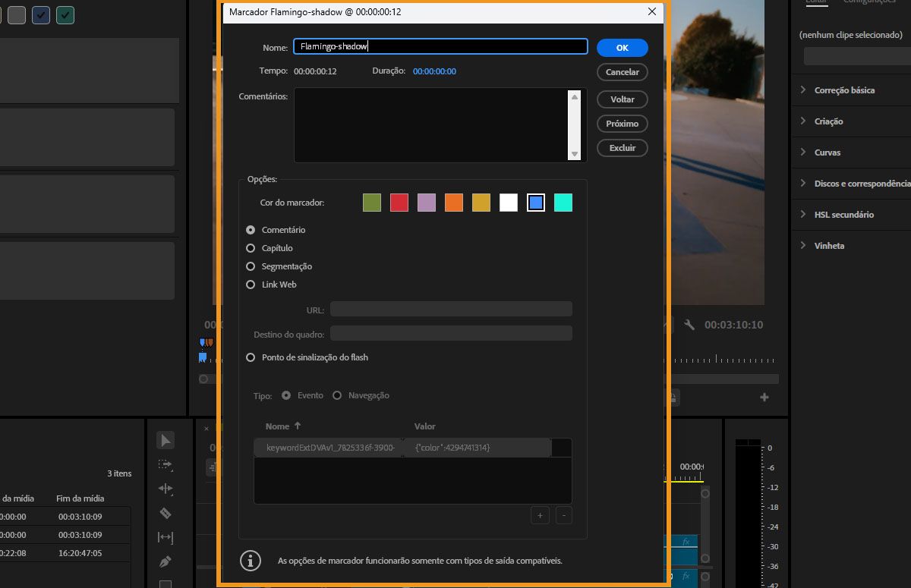Click the info icon at dialog bottom
911x588 pixels.
251,561
